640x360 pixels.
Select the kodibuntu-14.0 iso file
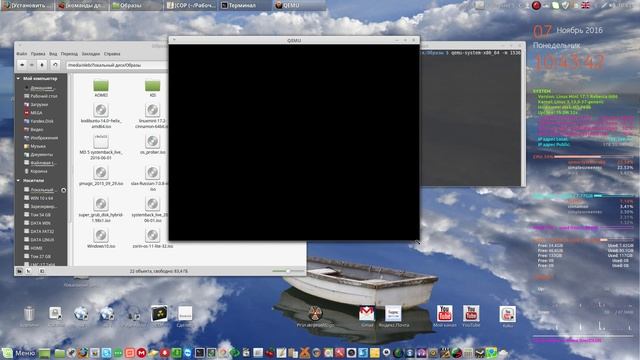click(x=101, y=115)
